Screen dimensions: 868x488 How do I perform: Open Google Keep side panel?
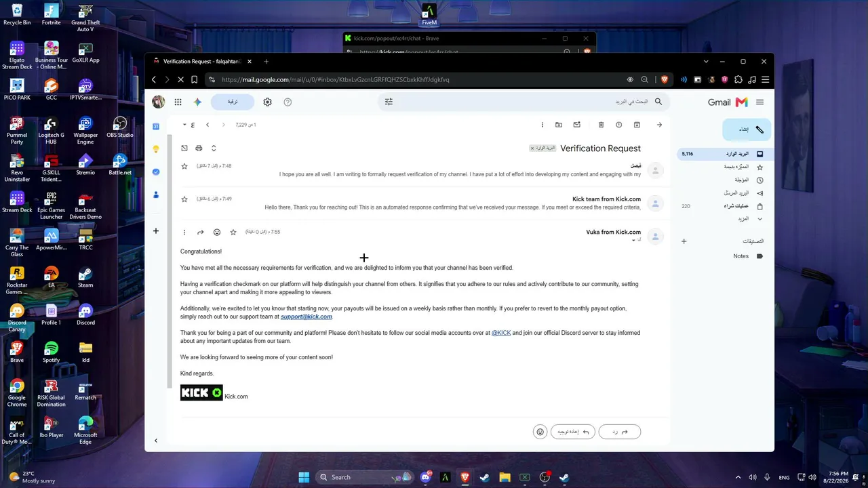[x=156, y=149]
